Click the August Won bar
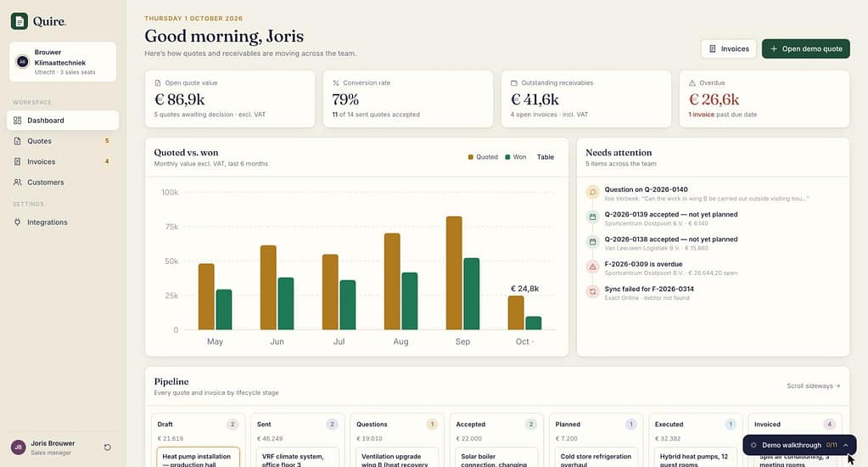This screenshot has height=467, width=868. pos(410,301)
